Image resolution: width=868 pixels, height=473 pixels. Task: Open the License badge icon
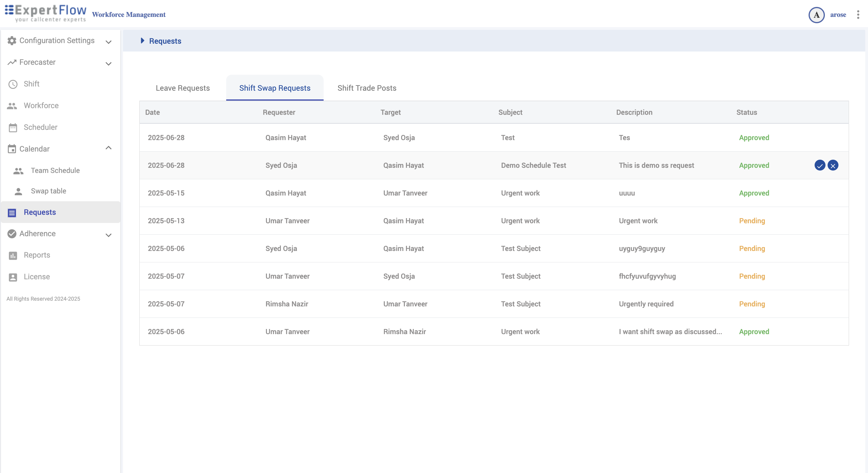(x=13, y=277)
